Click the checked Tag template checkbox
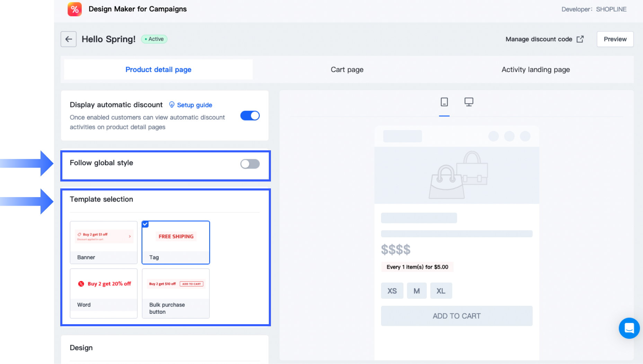643x364 pixels. [146, 224]
